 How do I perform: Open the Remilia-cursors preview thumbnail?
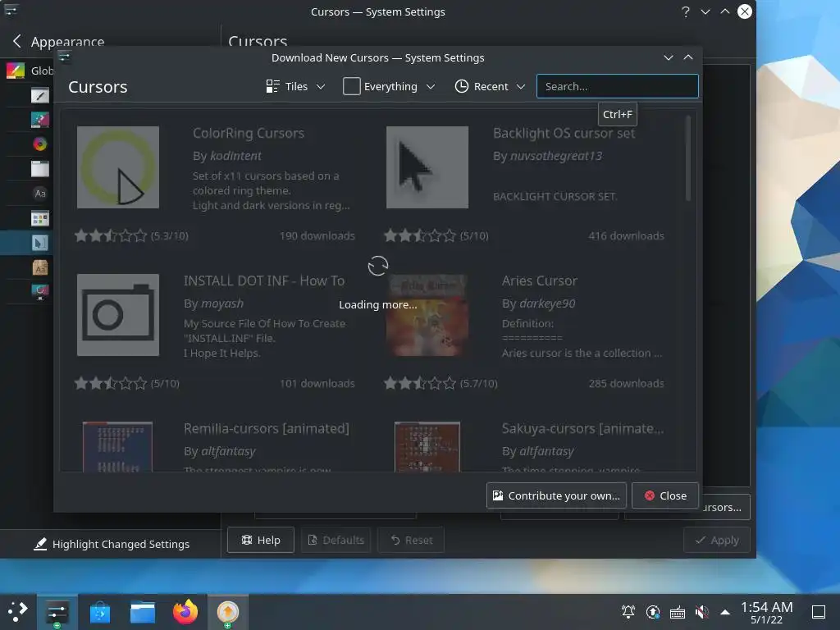coord(117,447)
